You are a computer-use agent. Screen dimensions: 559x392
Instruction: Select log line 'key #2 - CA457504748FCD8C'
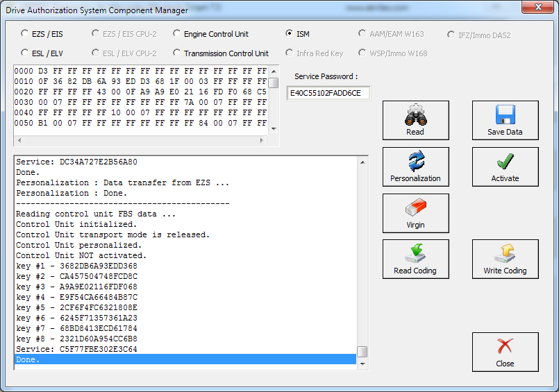[185, 276]
